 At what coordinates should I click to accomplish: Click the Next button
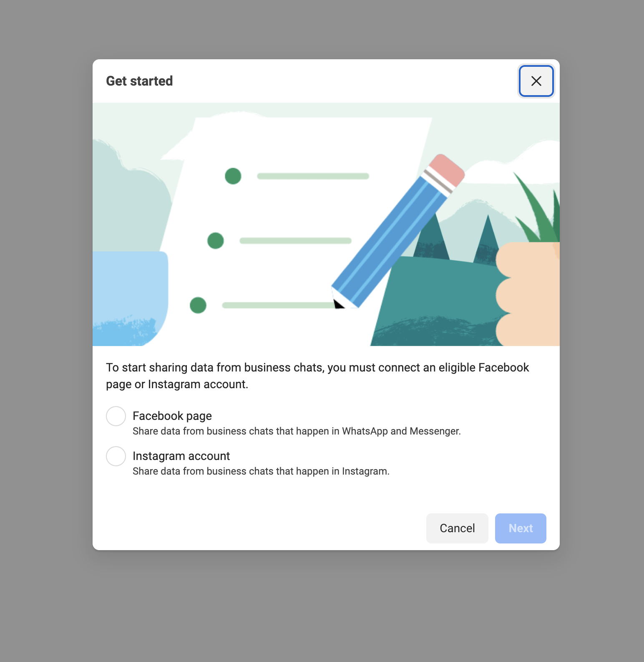coord(521,528)
